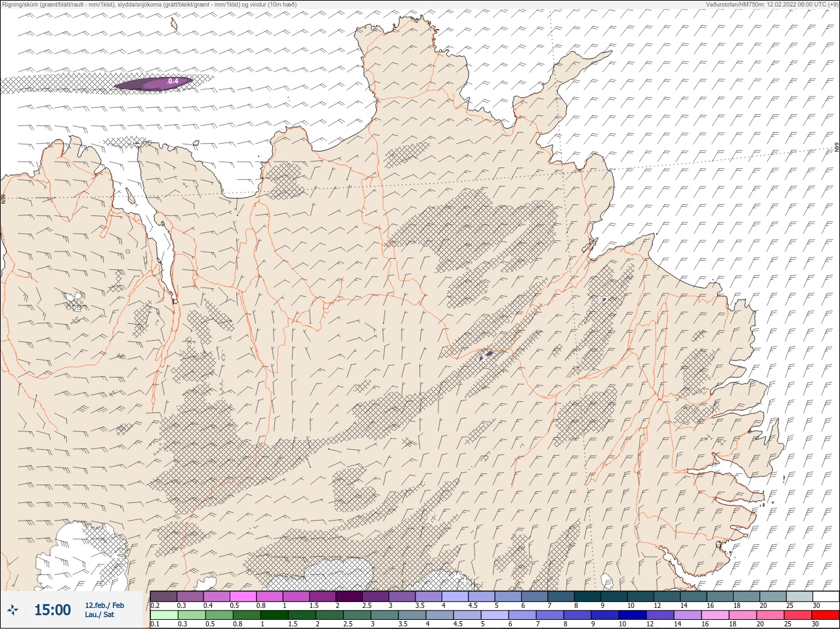
Task: Select upper legend swatch labelled 0.2
Action: tap(163, 596)
